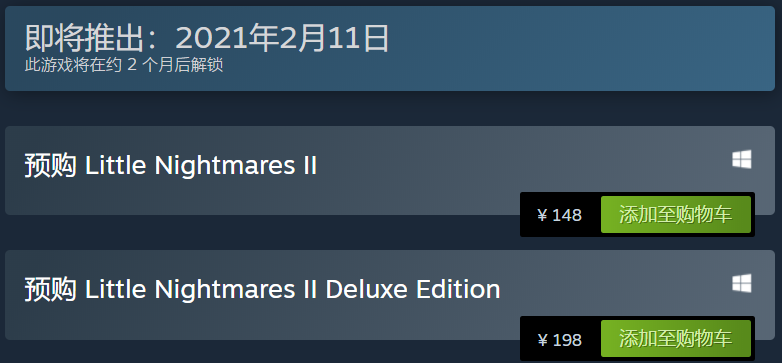782x363 pixels.
Task: Select the 预购 Little Nightmares II title
Action: (x=171, y=166)
